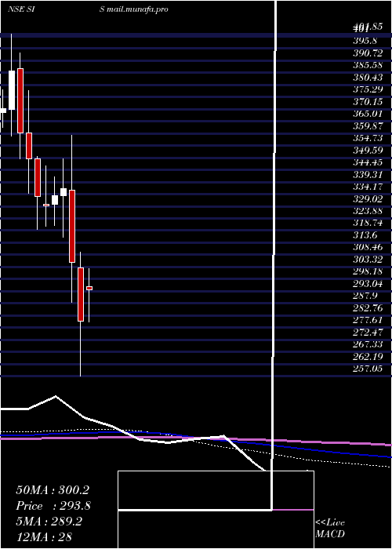Click the 298.18 price axis label
This screenshot has height=549, width=392.
click(368, 271)
